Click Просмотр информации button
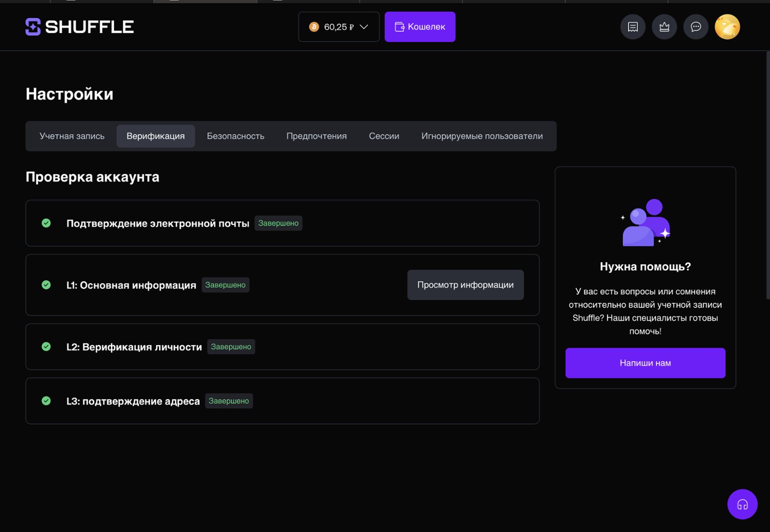 click(465, 285)
